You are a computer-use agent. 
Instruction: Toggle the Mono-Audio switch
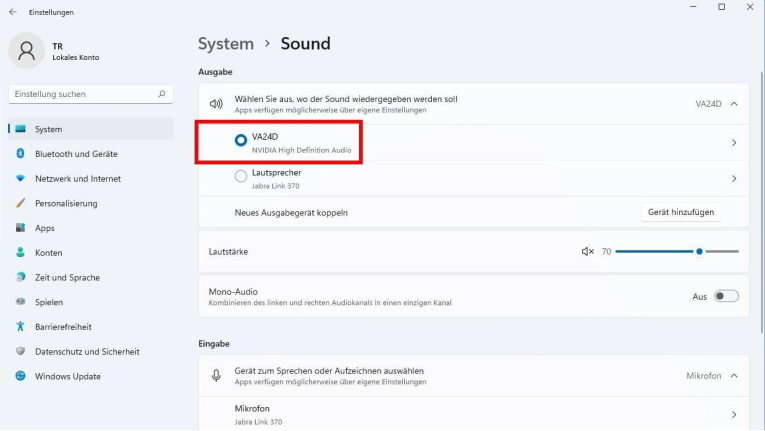click(x=726, y=296)
